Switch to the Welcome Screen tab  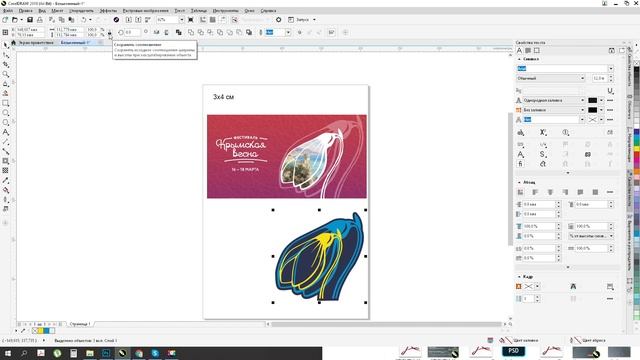coord(36,42)
